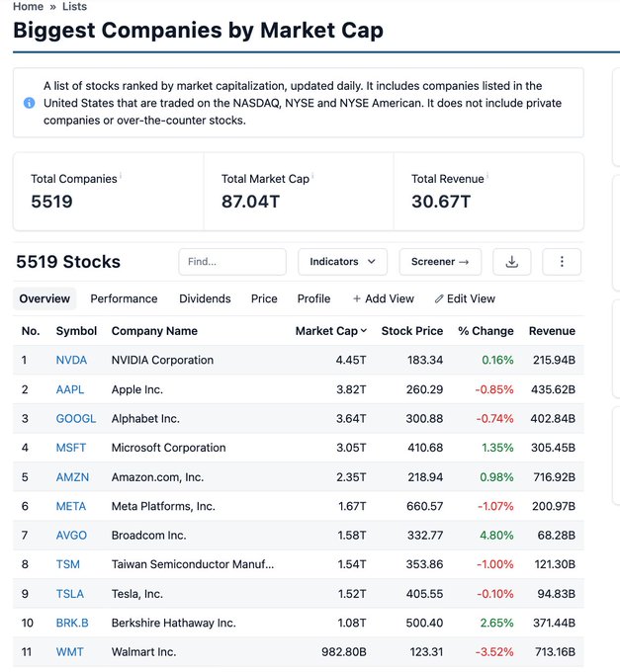
Task: Click the plus Add View option
Action: (x=383, y=298)
